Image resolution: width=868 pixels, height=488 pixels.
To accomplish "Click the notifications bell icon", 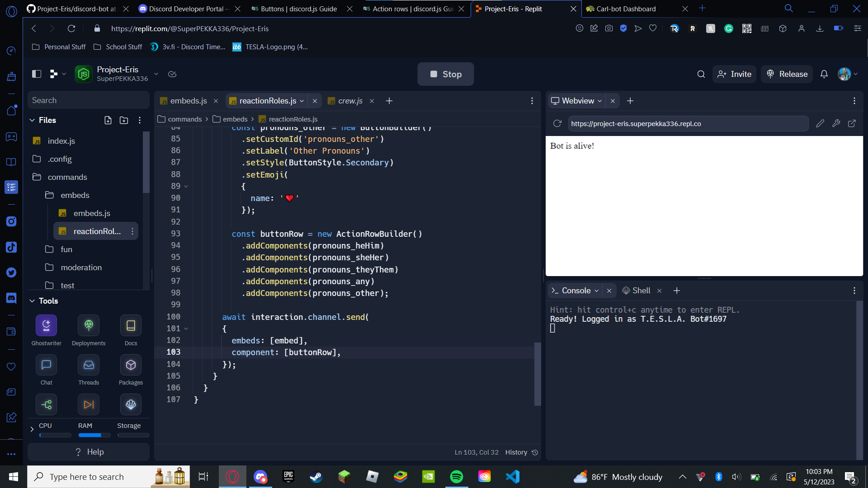I will (x=824, y=74).
